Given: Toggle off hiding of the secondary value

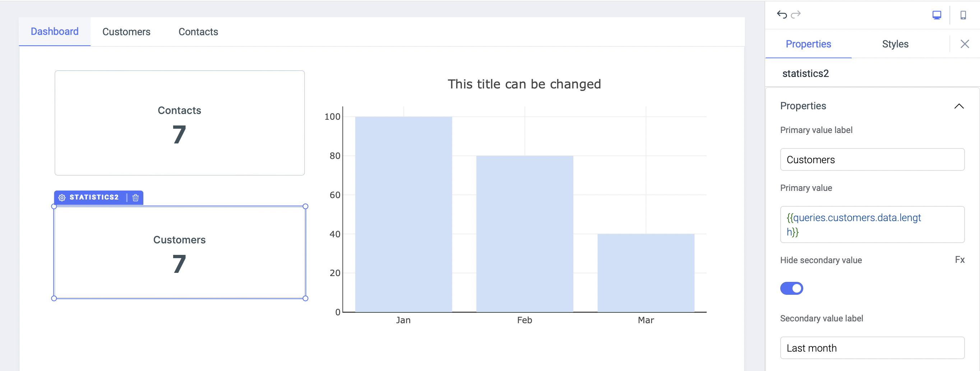Looking at the screenshot, I should coord(792,288).
